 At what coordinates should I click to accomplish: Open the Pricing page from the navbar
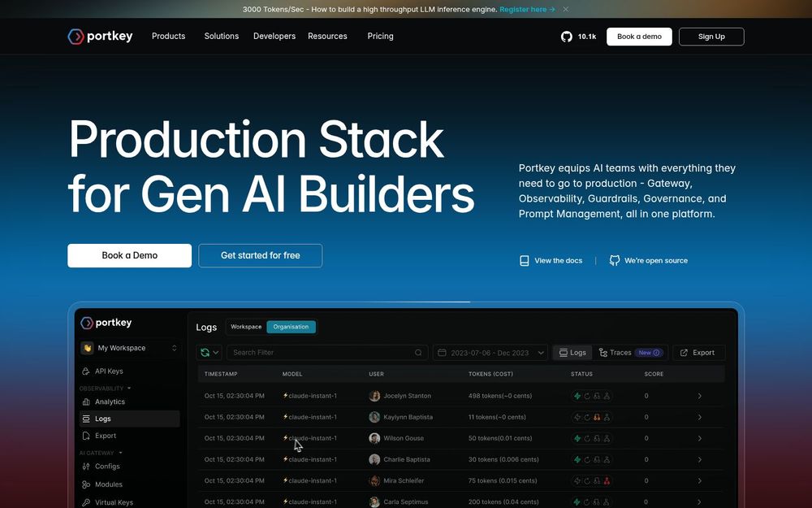(380, 37)
